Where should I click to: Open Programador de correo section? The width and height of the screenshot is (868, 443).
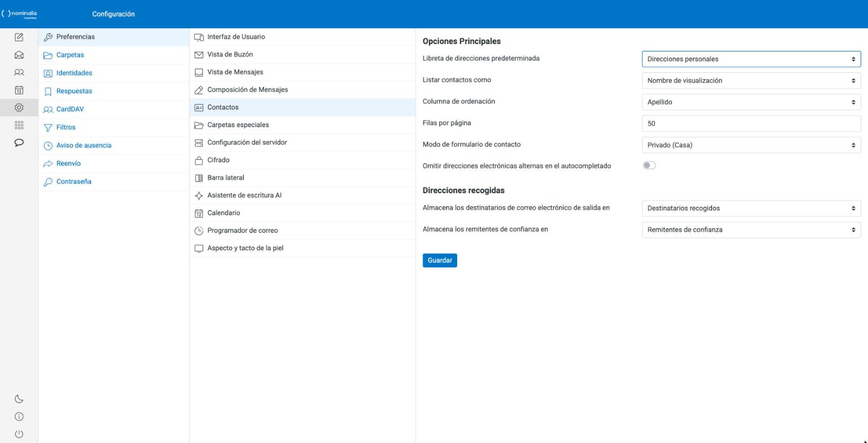(x=302, y=231)
